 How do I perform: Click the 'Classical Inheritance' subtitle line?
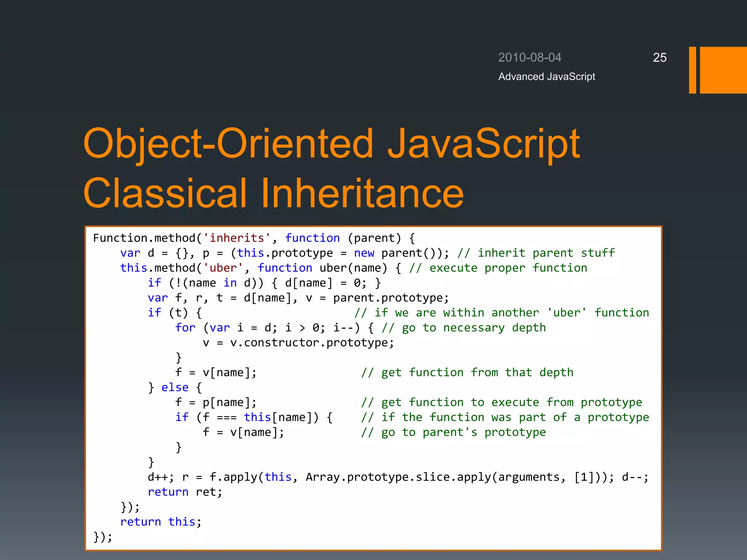pos(274,193)
